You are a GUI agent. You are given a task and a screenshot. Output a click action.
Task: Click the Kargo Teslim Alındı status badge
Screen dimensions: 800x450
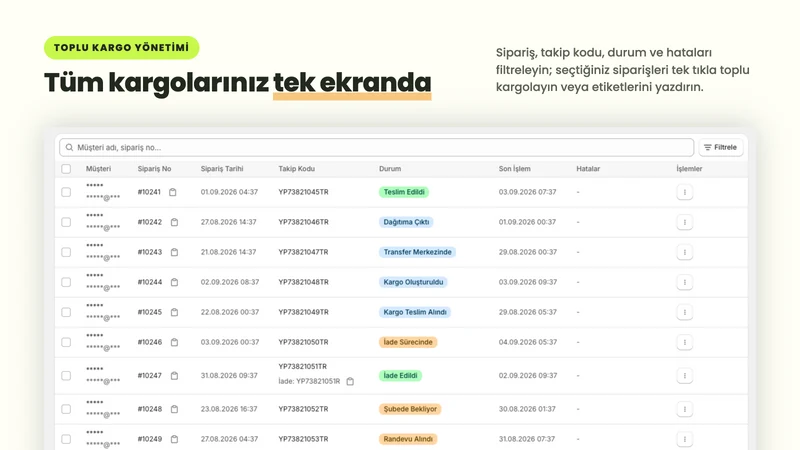415,312
